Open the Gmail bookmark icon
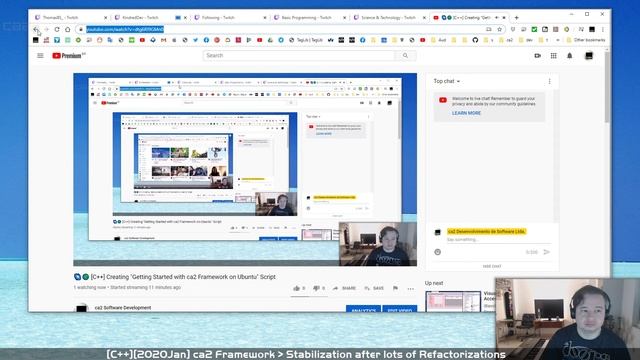The image size is (640, 360). (x=163, y=40)
